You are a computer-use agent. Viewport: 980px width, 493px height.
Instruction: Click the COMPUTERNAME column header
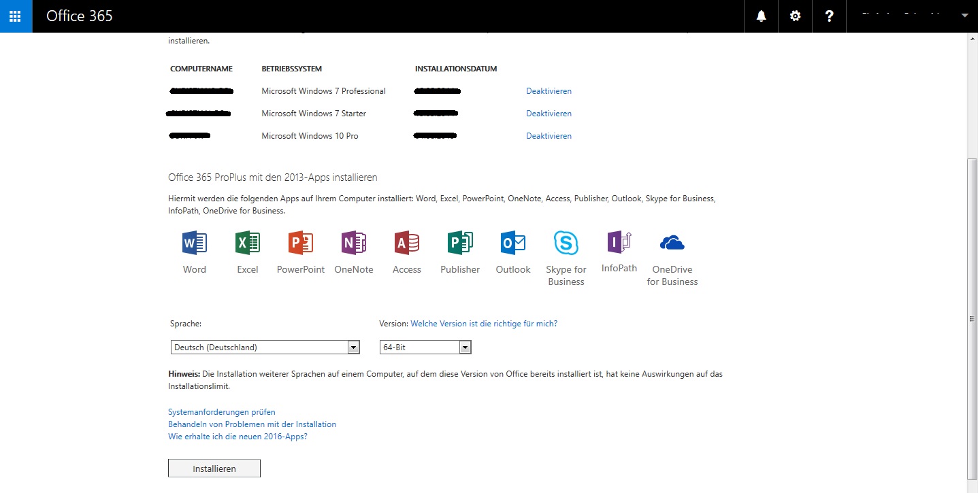point(201,69)
